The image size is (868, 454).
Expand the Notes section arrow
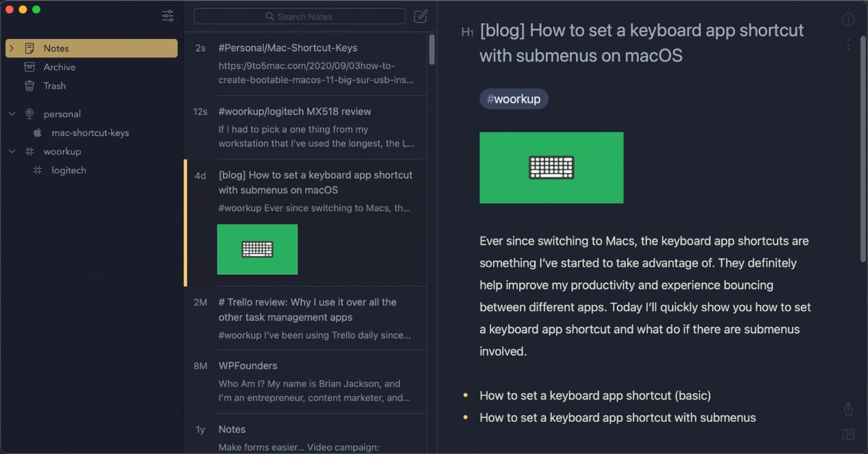pos(12,48)
